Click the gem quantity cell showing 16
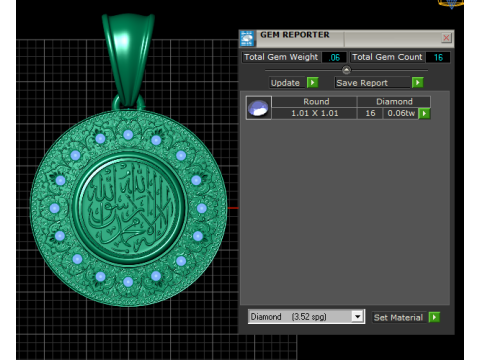Viewport: 480px width, 360px height. coord(370,113)
